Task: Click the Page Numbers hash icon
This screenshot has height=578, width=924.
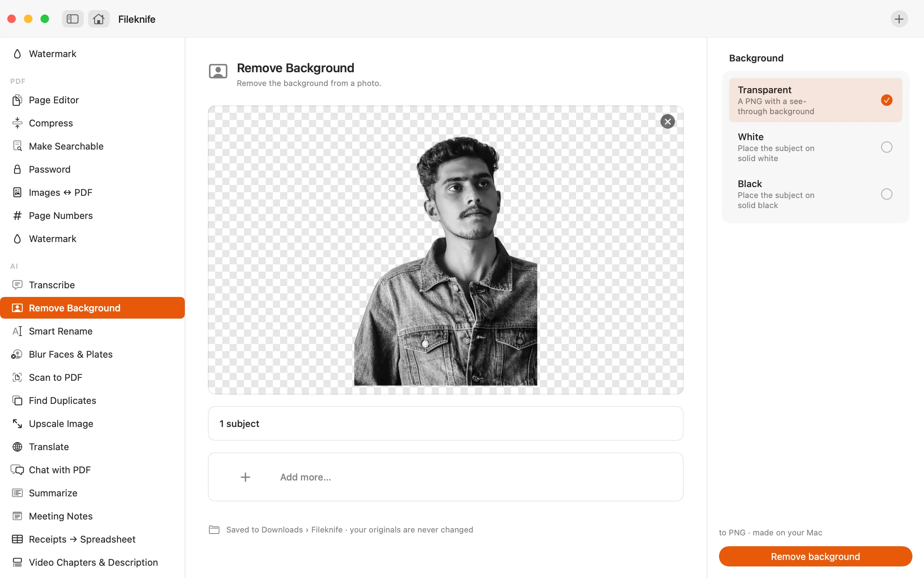Action: [17, 216]
